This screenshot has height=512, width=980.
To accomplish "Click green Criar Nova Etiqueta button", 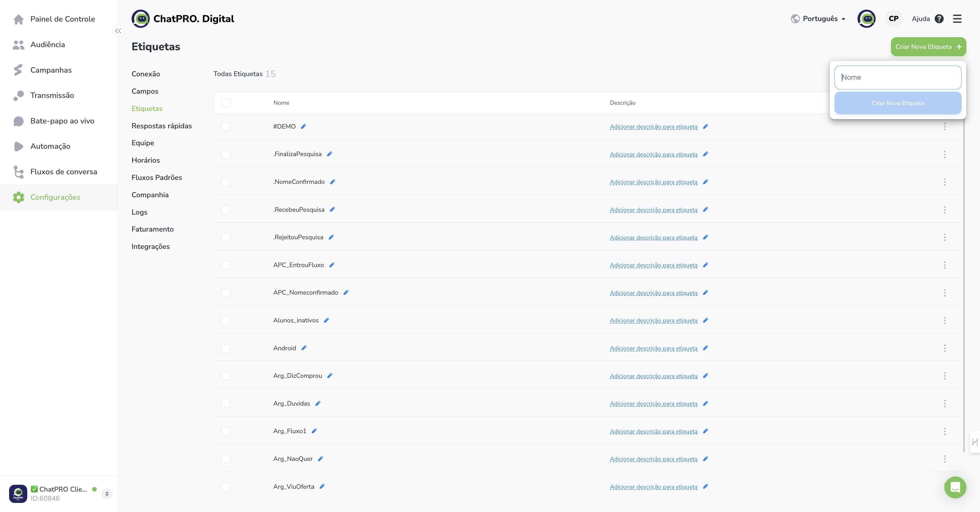I will click(928, 47).
